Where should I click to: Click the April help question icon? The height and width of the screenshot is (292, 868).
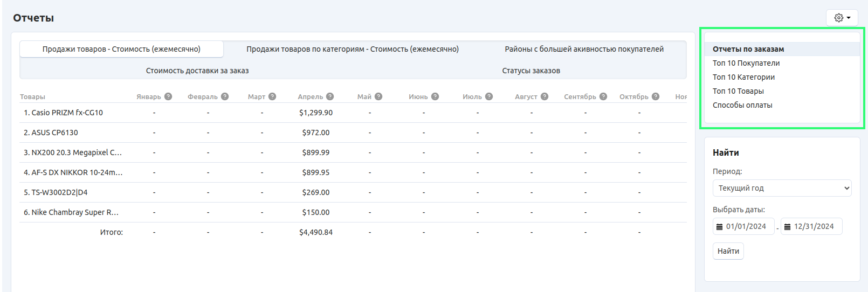[x=330, y=96]
